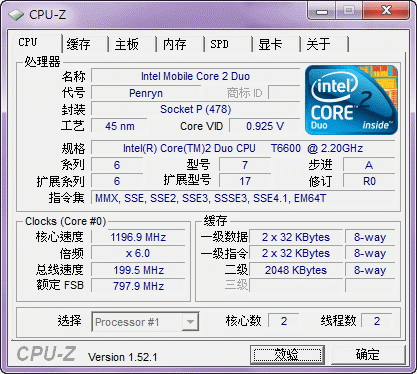The image size is (417, 374).
Task: Click the 线程数 value field
Action: pos(377,321)
